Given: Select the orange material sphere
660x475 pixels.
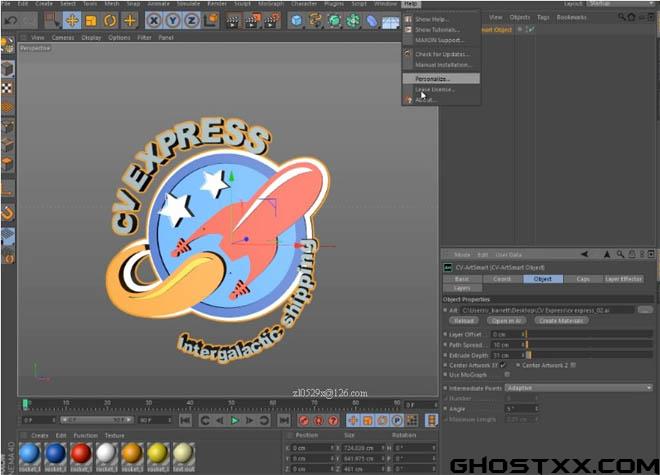Looking at the screenshot, I should pyautogui.click(x=132, y=454).
